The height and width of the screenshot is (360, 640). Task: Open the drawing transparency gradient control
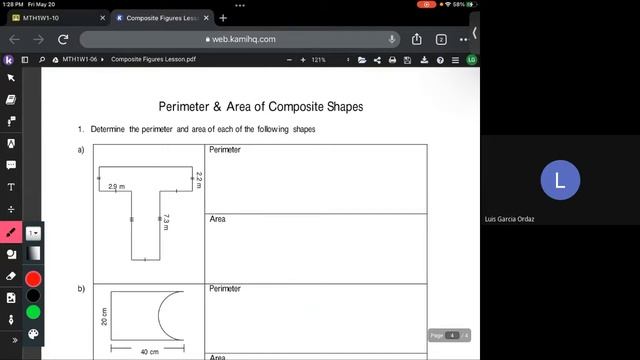click(x=33, y=253)
